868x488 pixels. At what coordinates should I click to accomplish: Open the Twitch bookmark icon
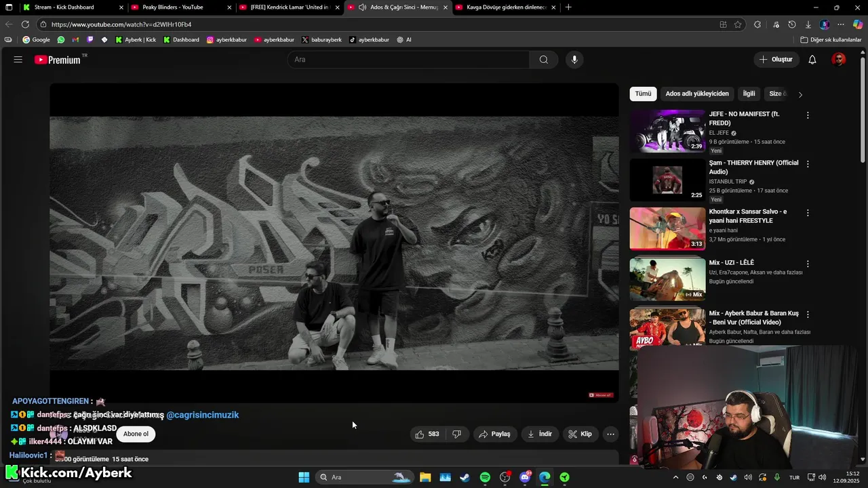click(90, 40)
